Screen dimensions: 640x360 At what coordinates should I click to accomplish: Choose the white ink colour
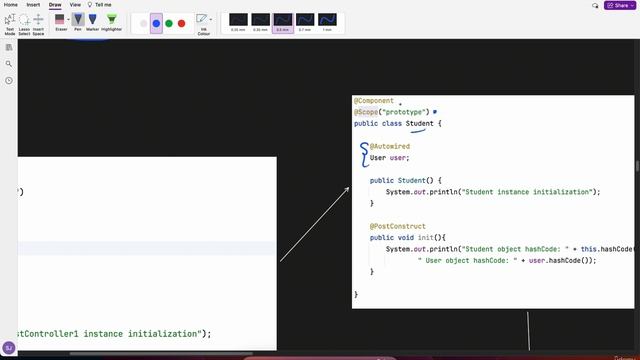143,24
